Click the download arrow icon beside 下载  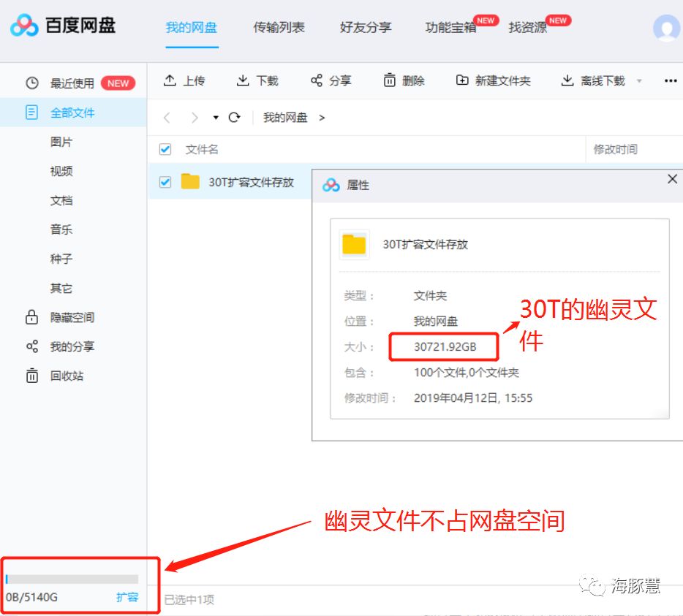[243, 80]
